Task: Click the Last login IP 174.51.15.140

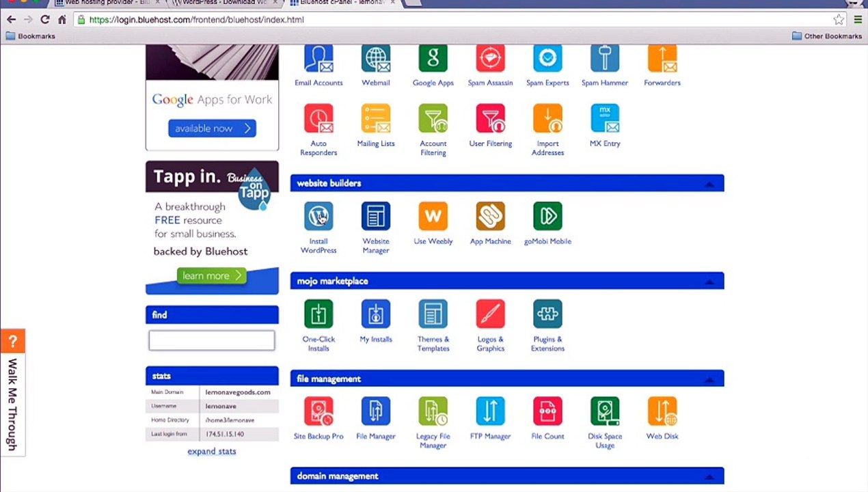Action: click(x=225, y=434)
